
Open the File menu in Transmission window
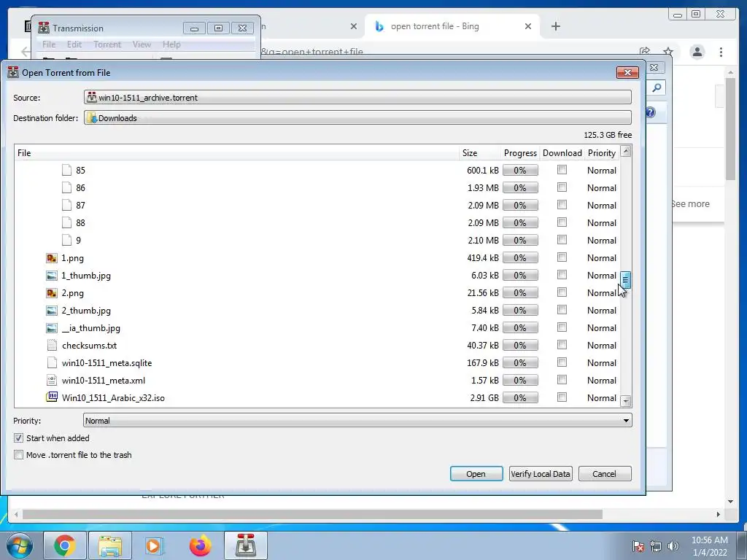[x=49, y=44]
